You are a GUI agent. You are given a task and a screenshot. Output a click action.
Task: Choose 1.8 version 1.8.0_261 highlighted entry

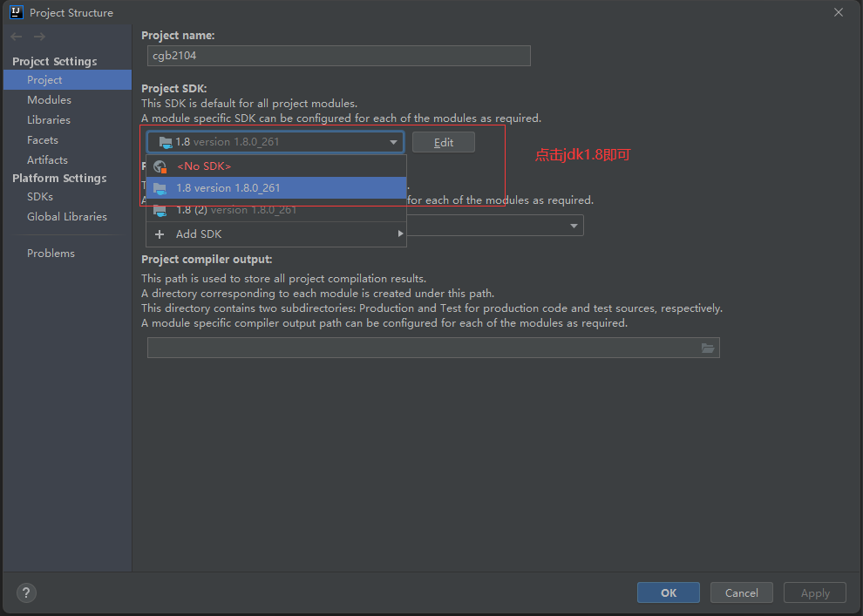[x=276, y=188]
